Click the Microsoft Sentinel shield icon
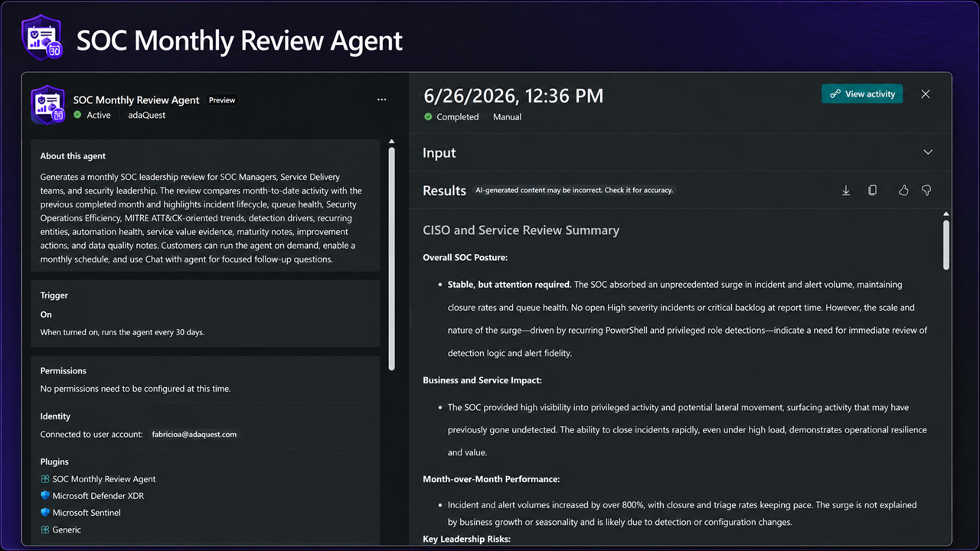980x551 pixels. coord(45,513)
